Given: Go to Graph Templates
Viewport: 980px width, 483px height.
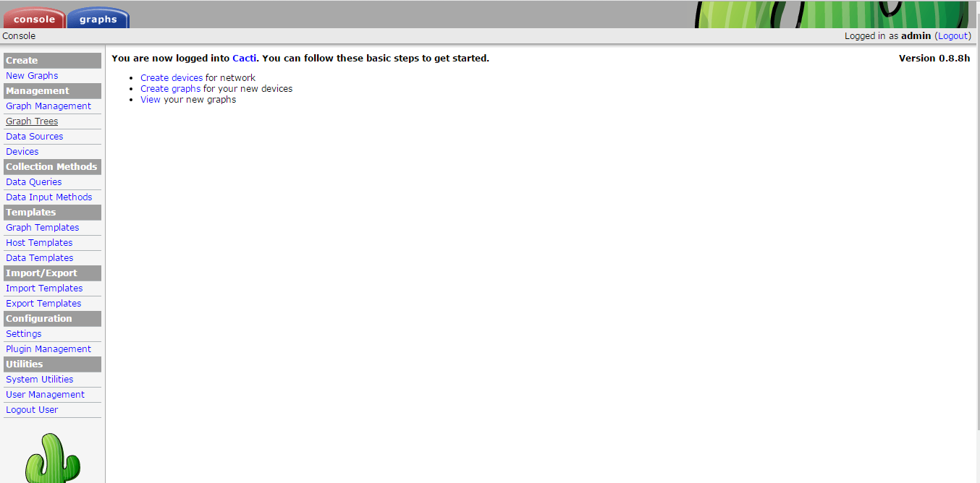Looking at the screenshot, I should pos(42,228).
